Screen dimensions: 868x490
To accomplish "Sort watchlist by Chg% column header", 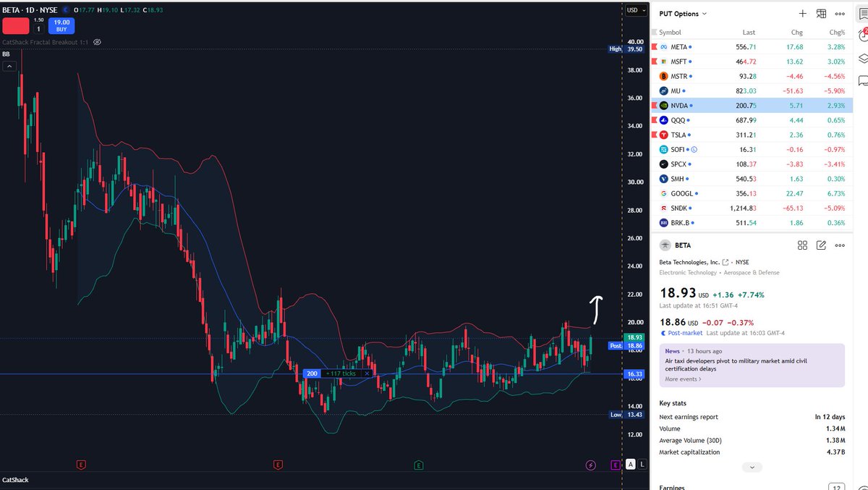I will [837, 33].
